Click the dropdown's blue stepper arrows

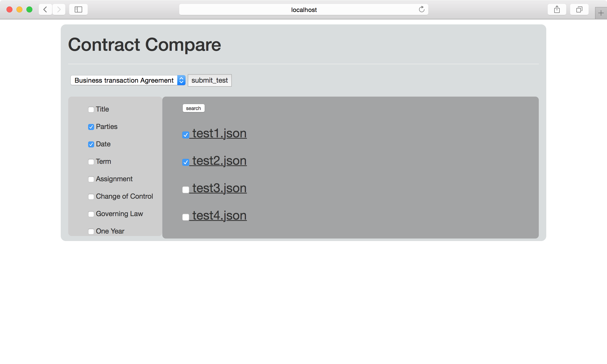point(181,80)
